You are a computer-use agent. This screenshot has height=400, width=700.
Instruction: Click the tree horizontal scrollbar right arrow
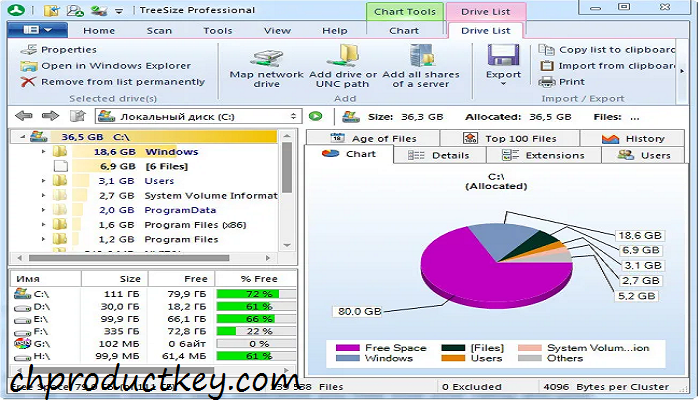tap(268, 258)
